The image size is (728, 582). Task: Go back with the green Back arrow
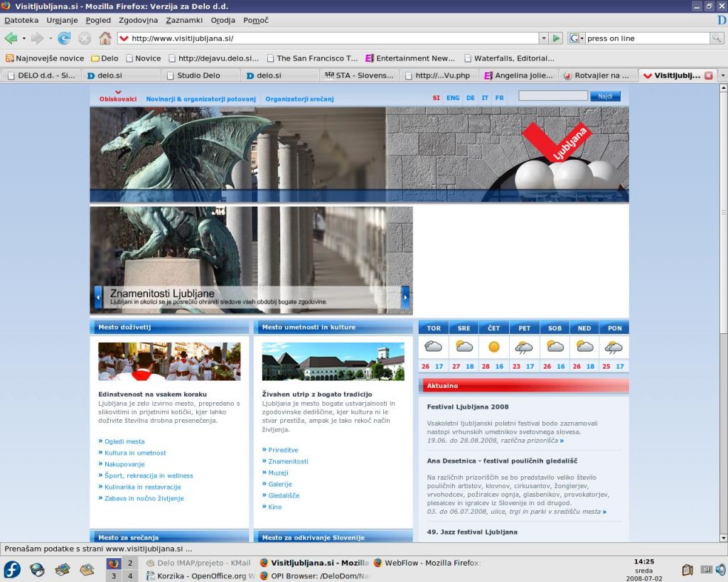11,38
